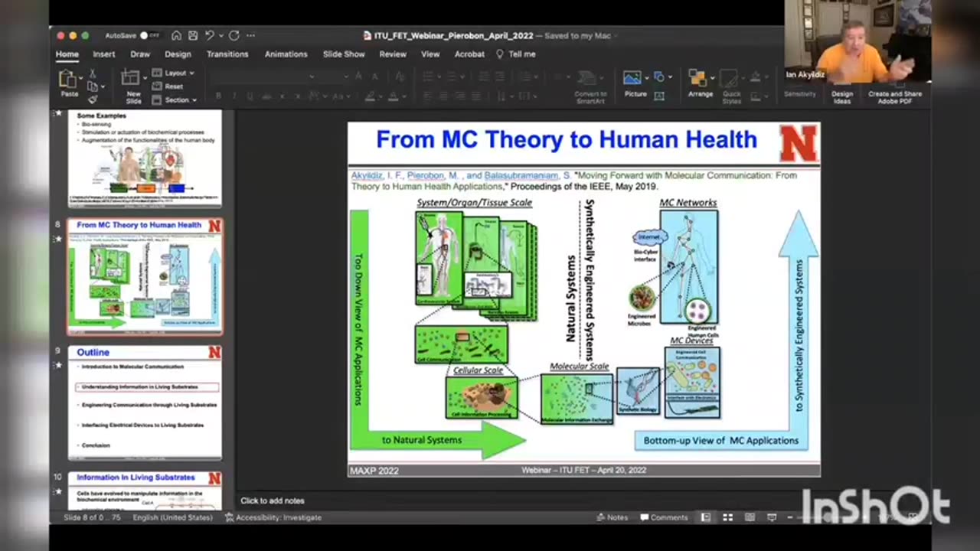This screenshot has width=980, height=551.
Task: Click Create and Share Adobe PDF
Action: coord(894,97)
